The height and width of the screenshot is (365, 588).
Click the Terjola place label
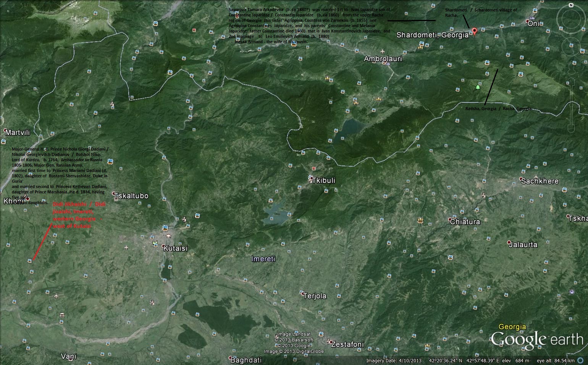pos(315,296)
